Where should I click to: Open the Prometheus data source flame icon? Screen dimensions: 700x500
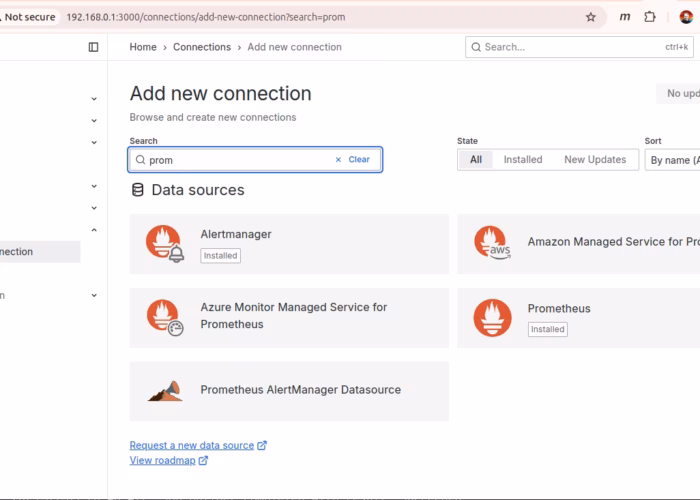point(492,317)
